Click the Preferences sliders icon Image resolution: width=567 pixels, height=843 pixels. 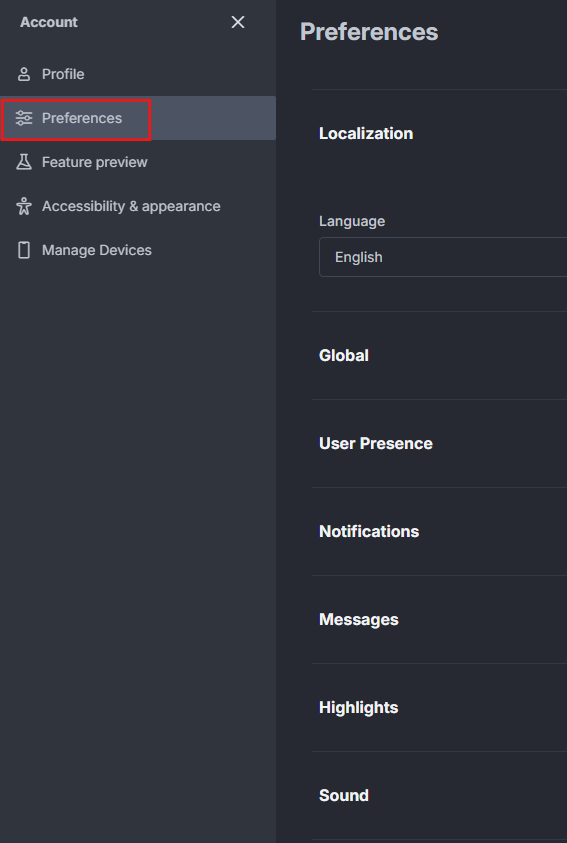tap(24, 118)
